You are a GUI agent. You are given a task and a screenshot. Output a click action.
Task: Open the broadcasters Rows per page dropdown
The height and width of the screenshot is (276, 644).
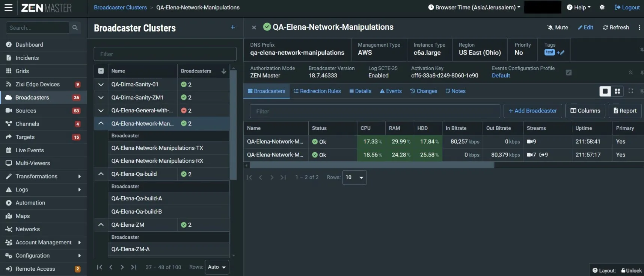point(354,177)
